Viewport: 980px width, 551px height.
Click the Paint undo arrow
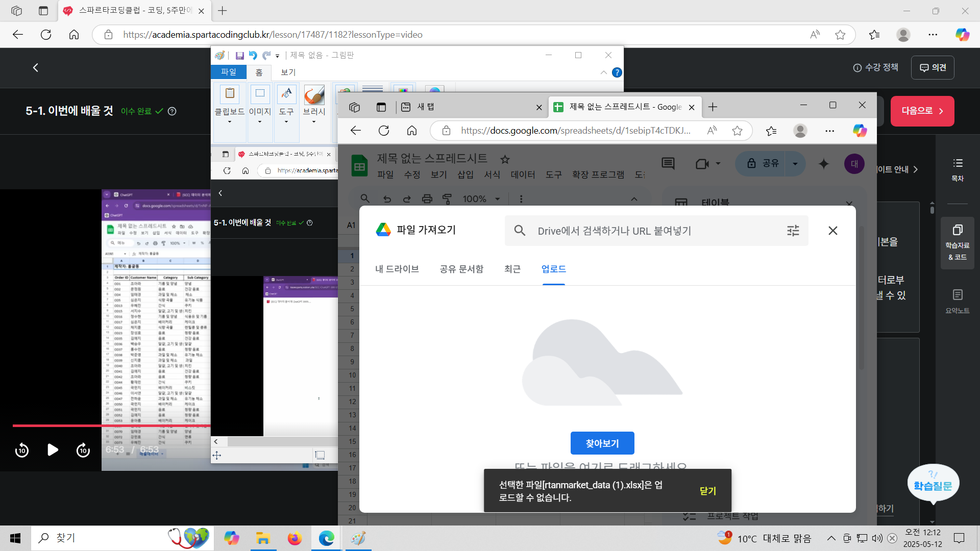[x=253, y=55]
